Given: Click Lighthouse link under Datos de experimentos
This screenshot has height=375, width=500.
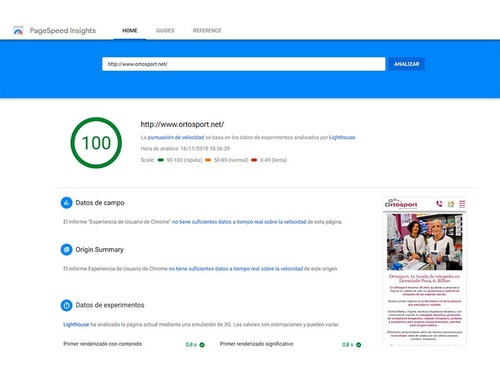Looking at the screenshot, I should (76, 324).
